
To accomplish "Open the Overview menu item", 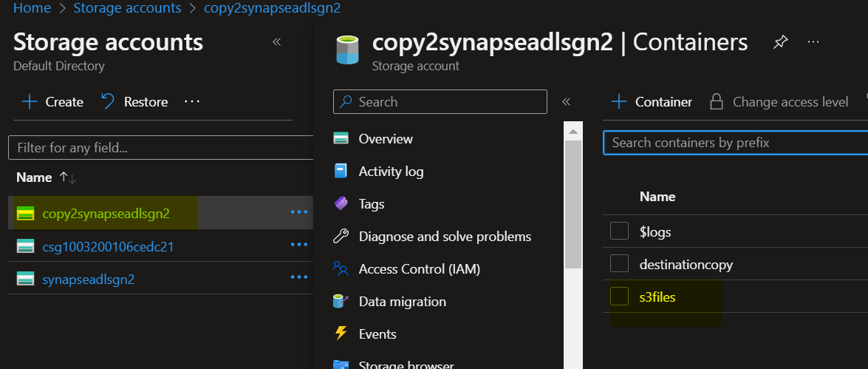I will coord(386,138).
